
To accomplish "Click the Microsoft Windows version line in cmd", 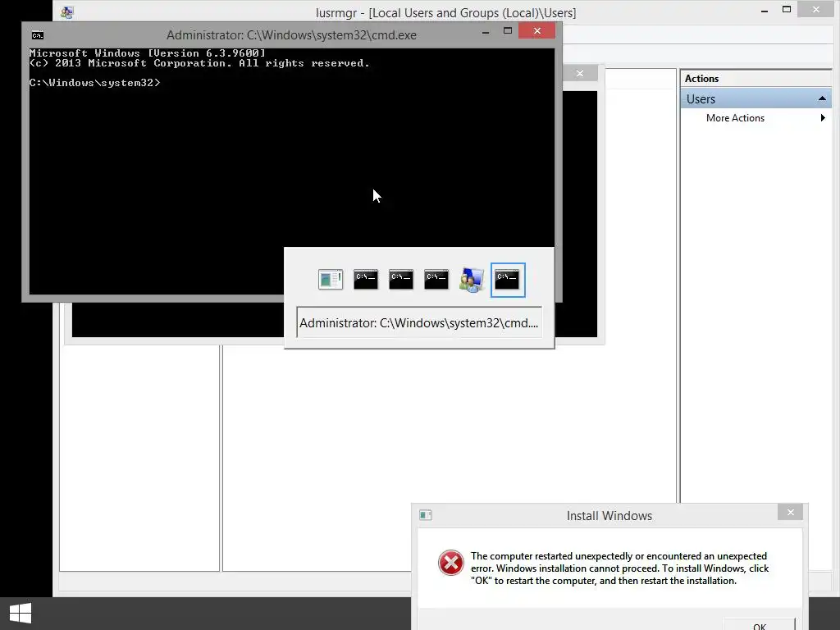I will (148, 53).
